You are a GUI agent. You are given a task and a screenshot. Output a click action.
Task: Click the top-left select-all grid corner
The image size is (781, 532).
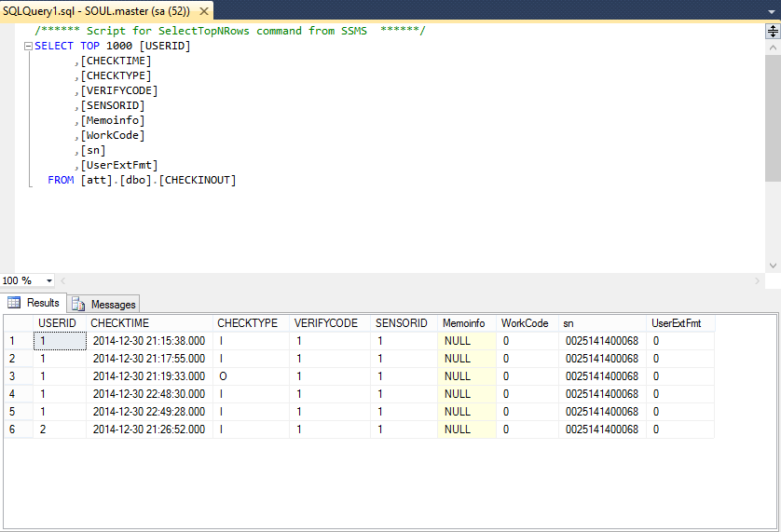[x=19, y=323]
